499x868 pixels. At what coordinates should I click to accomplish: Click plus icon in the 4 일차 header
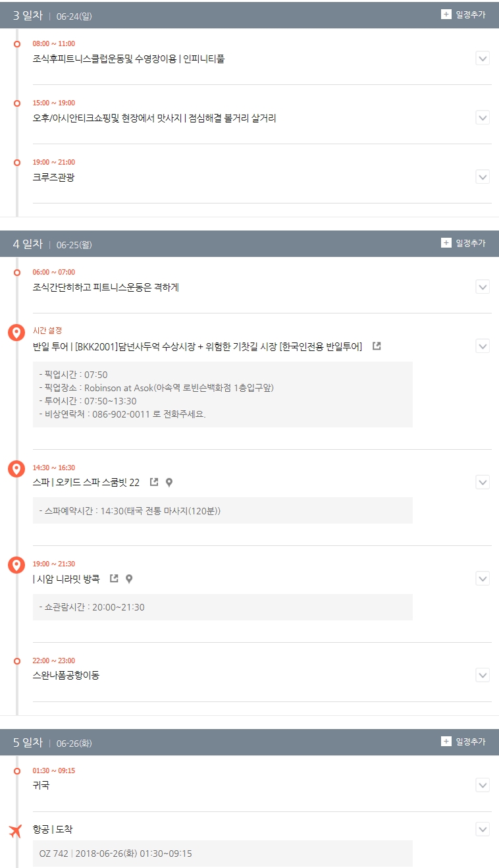tap(446, 243)
